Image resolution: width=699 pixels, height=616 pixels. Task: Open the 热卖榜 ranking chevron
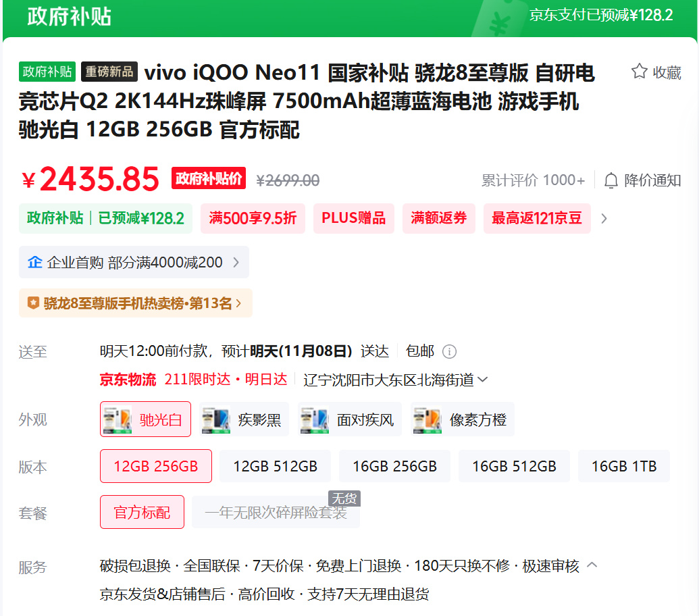[238, 303]
